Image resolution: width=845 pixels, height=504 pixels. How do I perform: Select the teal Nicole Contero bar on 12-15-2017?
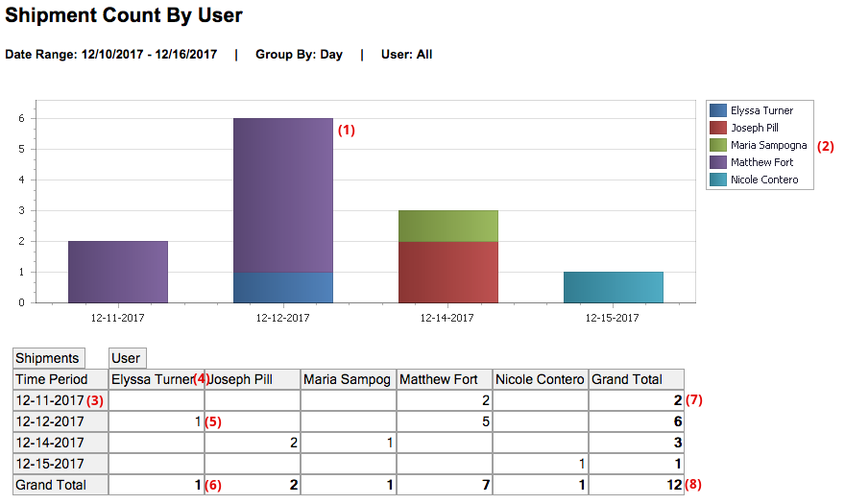[614, 287]
